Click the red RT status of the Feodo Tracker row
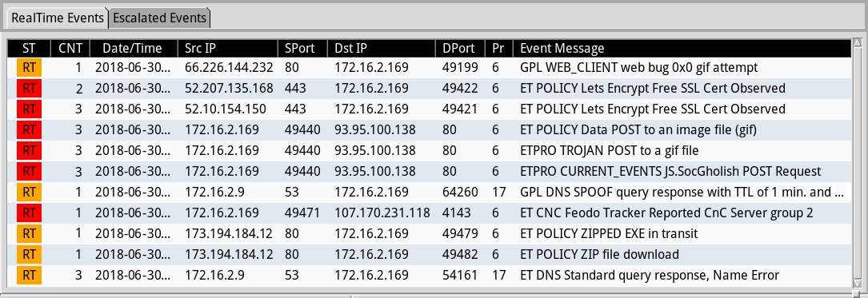The height and width of the screenshot is (298, 868). (30, 213)
